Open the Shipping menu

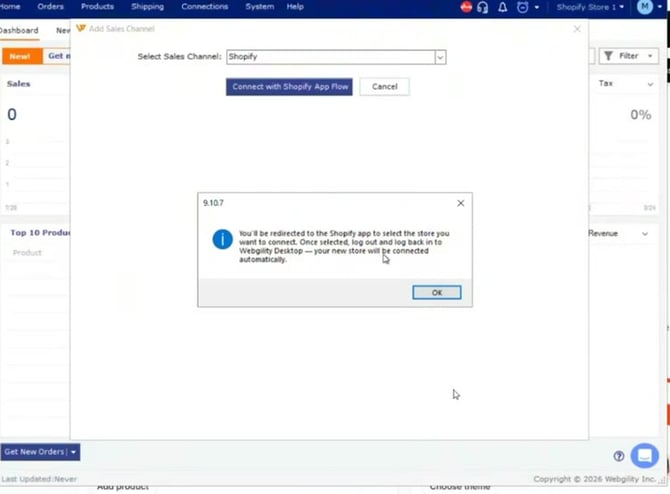tap(147, 7)
